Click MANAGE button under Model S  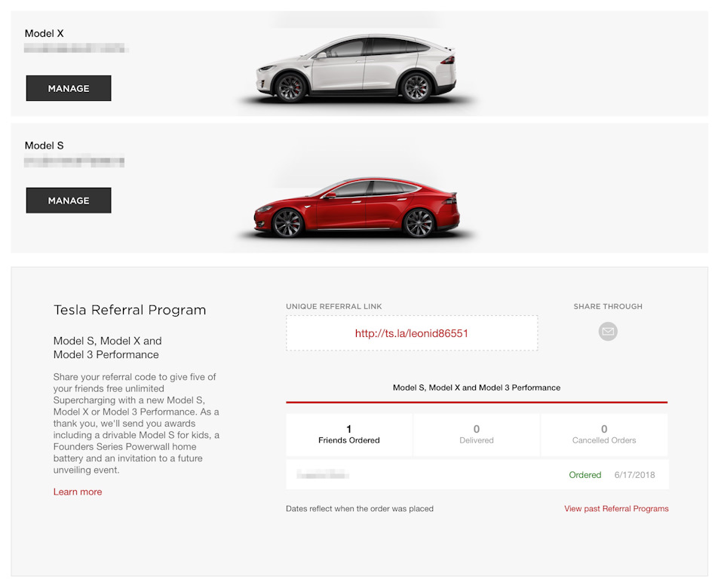point(69,201)
